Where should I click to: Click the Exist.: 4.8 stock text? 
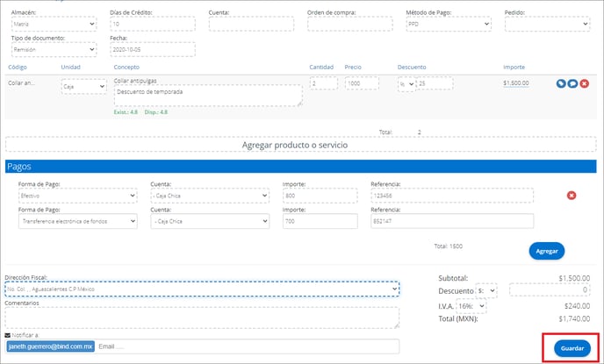tap(126, 112)
